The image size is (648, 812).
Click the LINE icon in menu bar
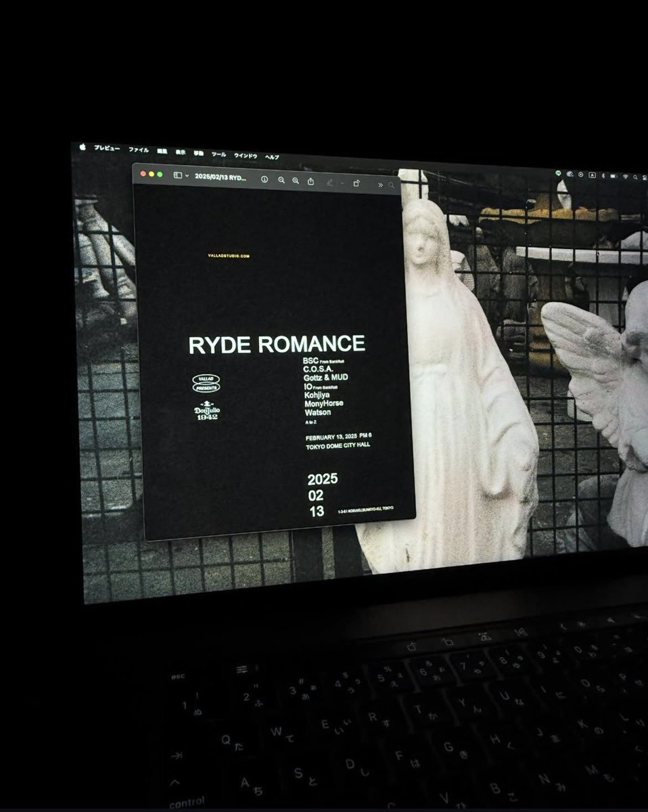[558, 173]
